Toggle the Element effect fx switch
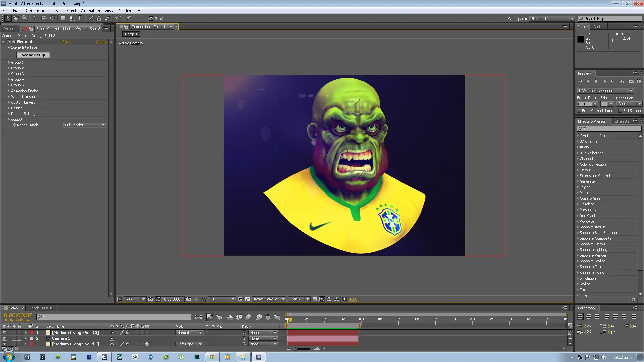The width and height of the screenshot is (644, 362). point(9,42)
